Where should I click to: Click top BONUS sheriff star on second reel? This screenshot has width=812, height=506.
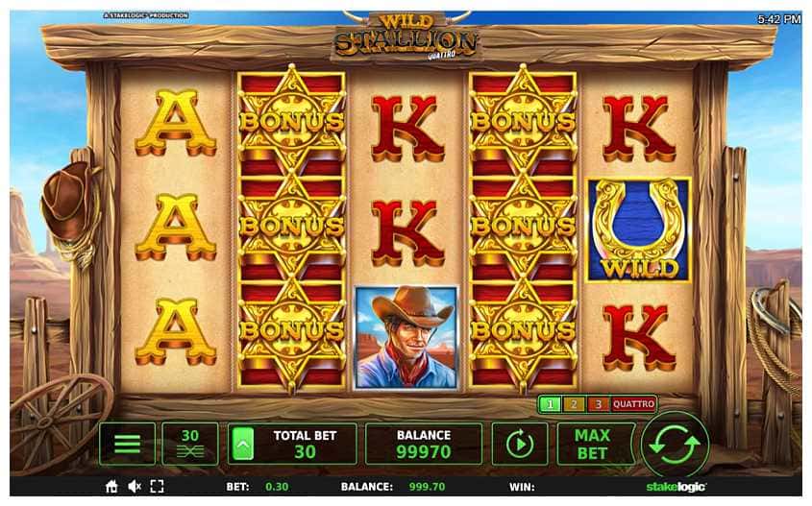[x=291, y=122]
